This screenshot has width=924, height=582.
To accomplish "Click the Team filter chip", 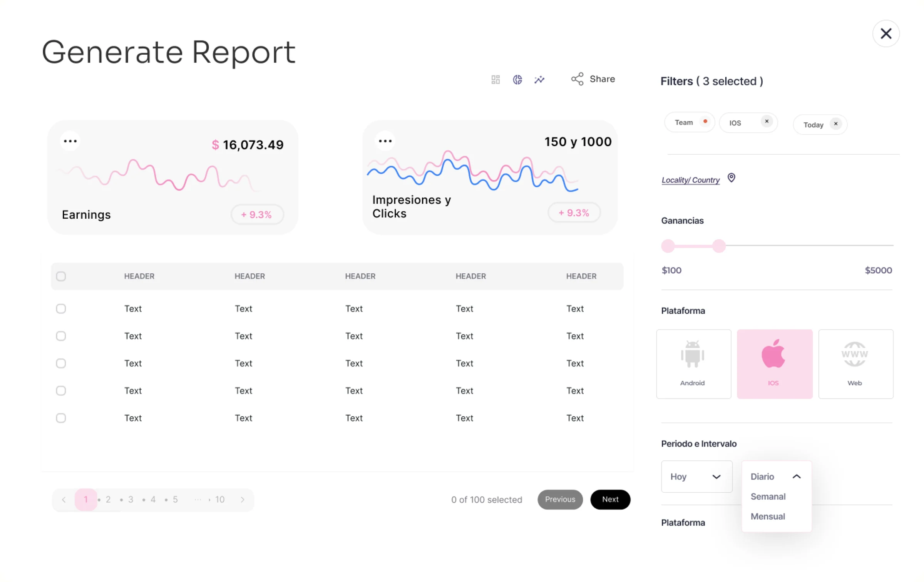I will point(689,122).
